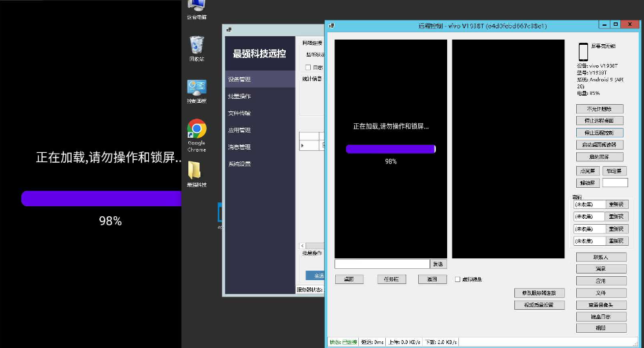Click the 发送 send button
This screenshot has height=348, width=644.
[x=439, y=264]
